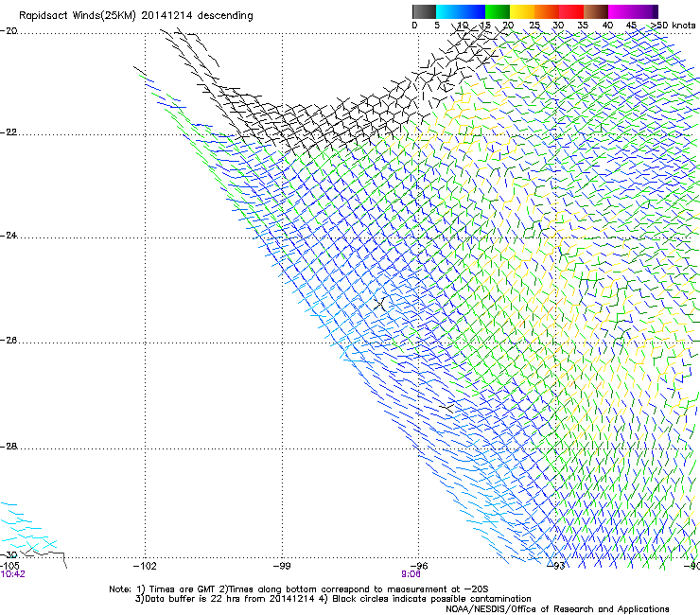Image resolution: width=700 pixels, height=615 pixels.
Task: Click the '-22' latitude label
Action: pos(9,132)
